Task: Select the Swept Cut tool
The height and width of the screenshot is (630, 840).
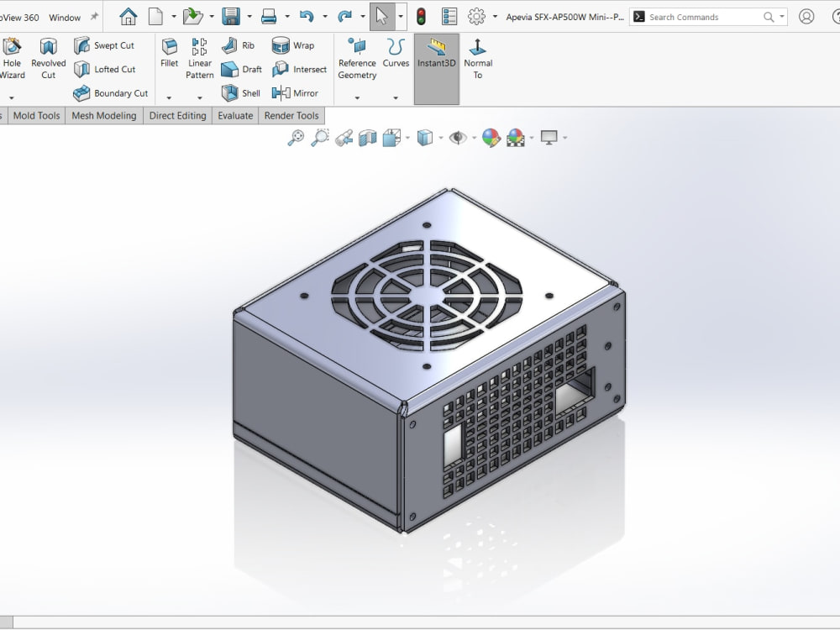Action: pyautogui.click(x=104, y=45)
